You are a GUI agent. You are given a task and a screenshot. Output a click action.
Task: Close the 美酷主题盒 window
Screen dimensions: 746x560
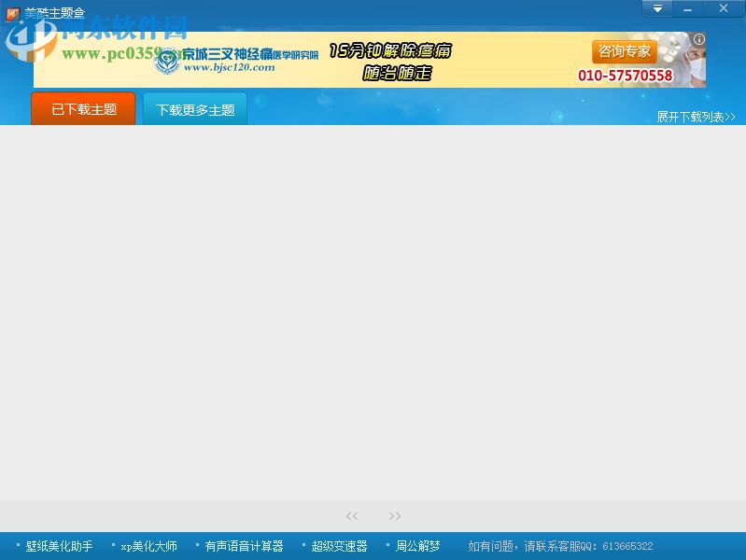pyautogui.click(x=724, y=8)
